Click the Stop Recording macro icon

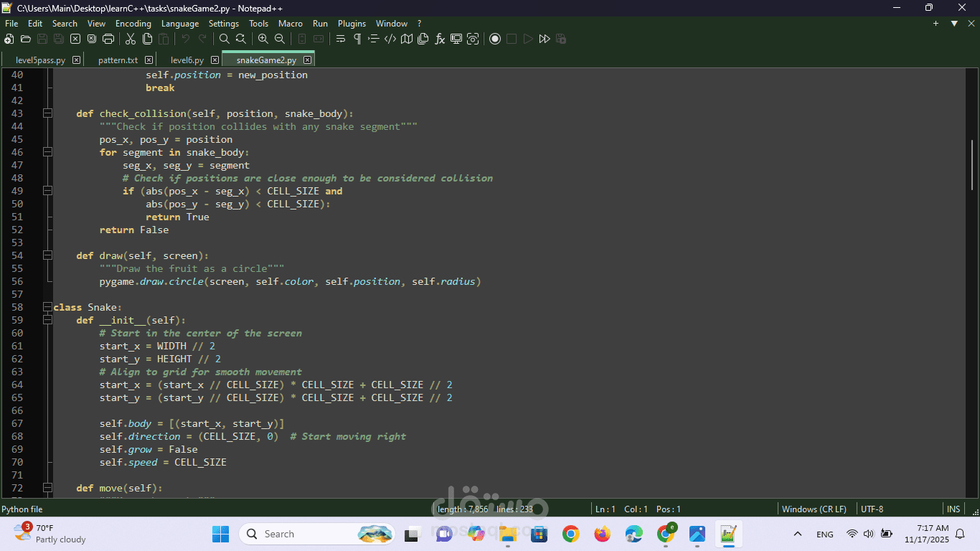tap(512, 39)
